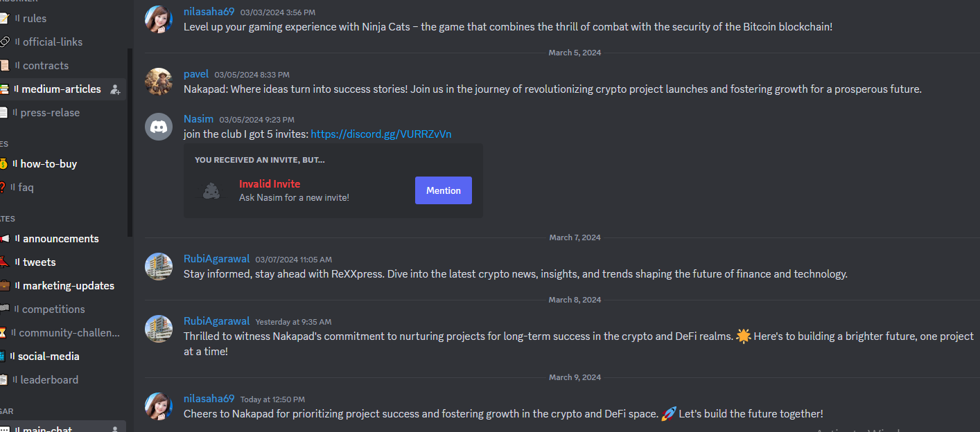
Task: Click the rocket emoji in nilasaha69's message
Action: click(669, 414)
